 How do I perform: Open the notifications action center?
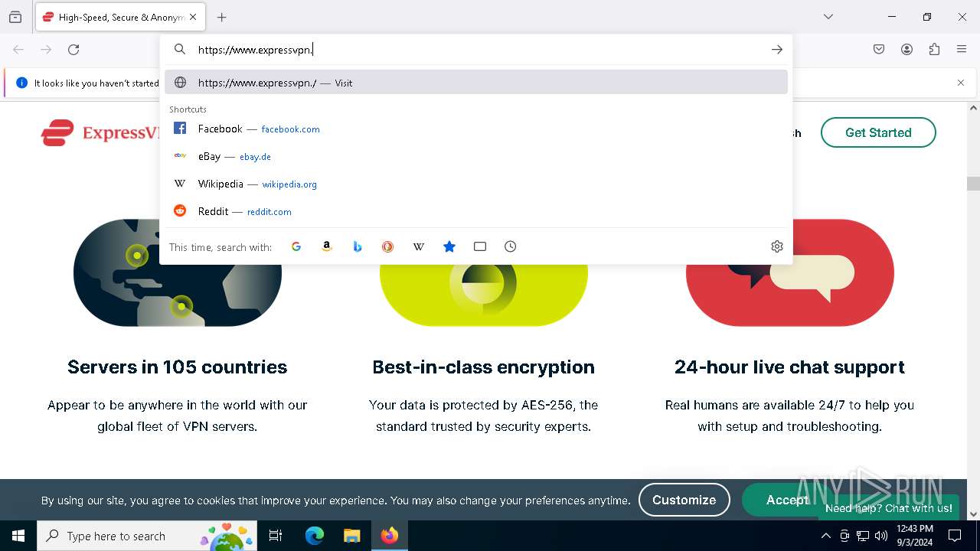point(955,536)
